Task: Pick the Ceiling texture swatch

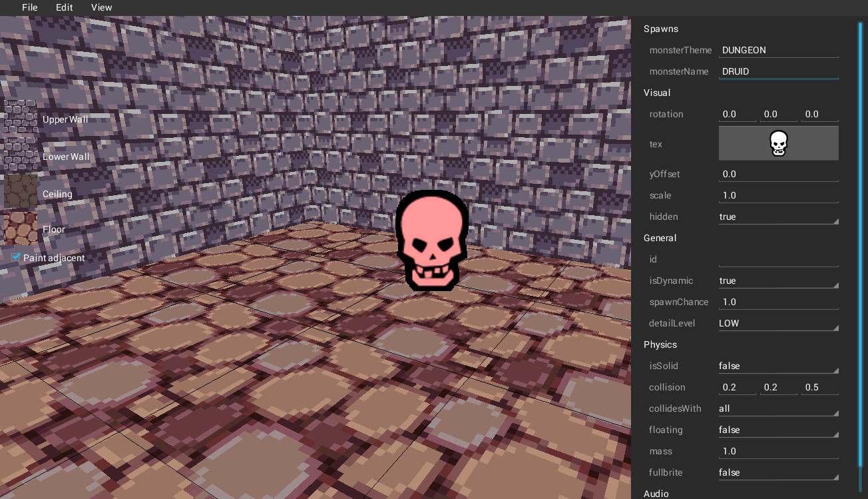Action: pyautogui.click(x=21, y=192)
